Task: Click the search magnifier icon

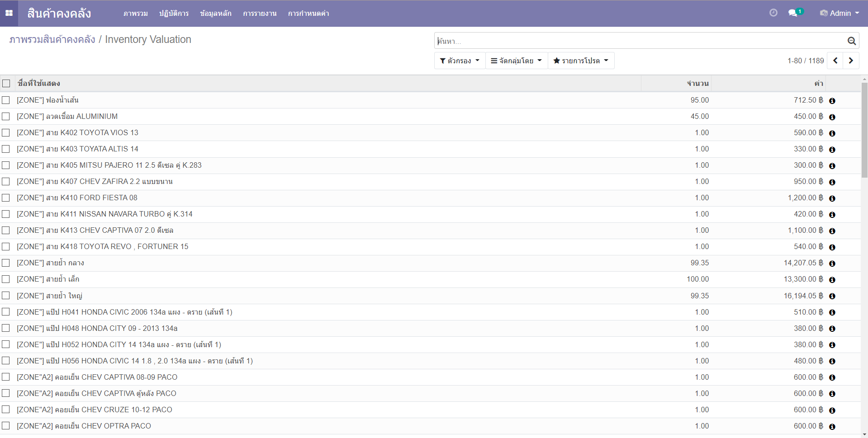Action: 851,41
